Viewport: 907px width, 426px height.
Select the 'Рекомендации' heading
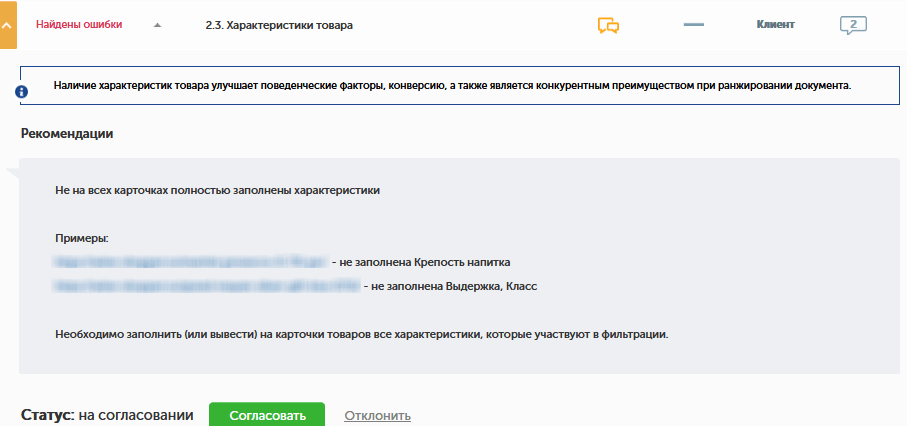click(67, 134)
